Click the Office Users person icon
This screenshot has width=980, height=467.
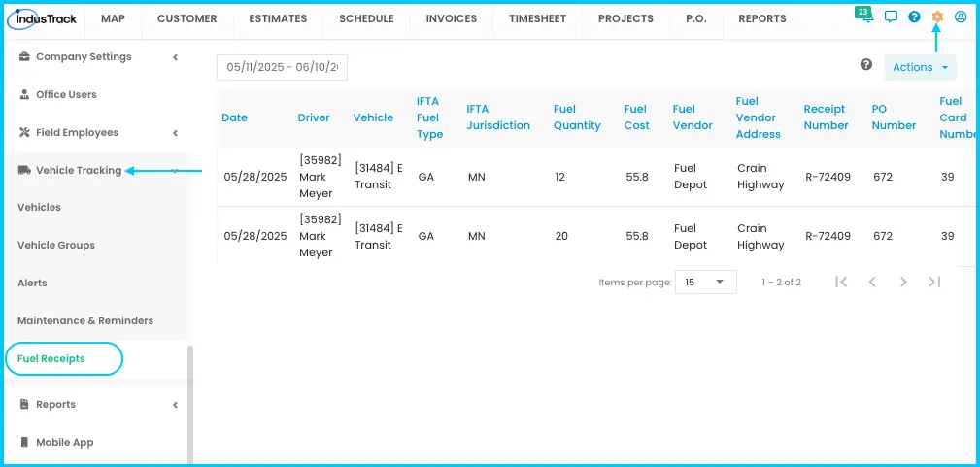point(24,95)
